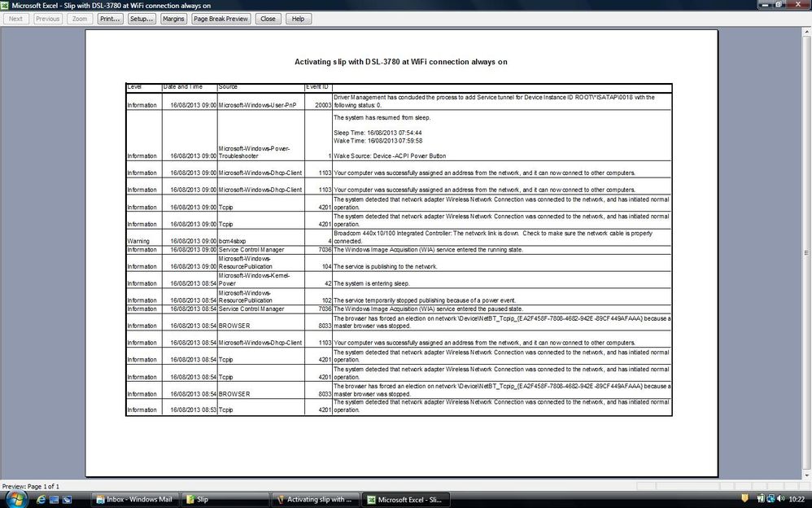Click the Excel icon in the title bar
The width and height of the screenshot is (812, 508).
[x=5, y=5]
